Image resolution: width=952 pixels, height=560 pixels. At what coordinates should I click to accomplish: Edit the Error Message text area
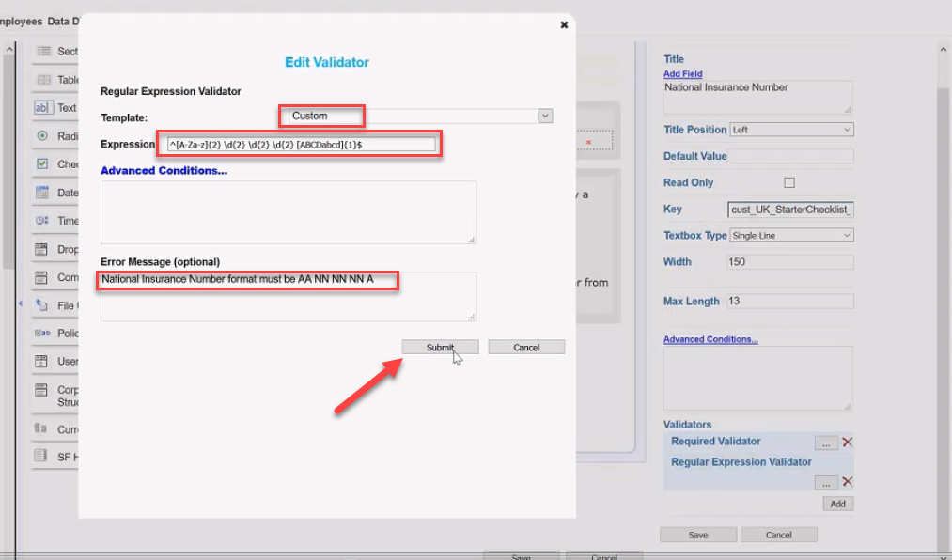289,297
